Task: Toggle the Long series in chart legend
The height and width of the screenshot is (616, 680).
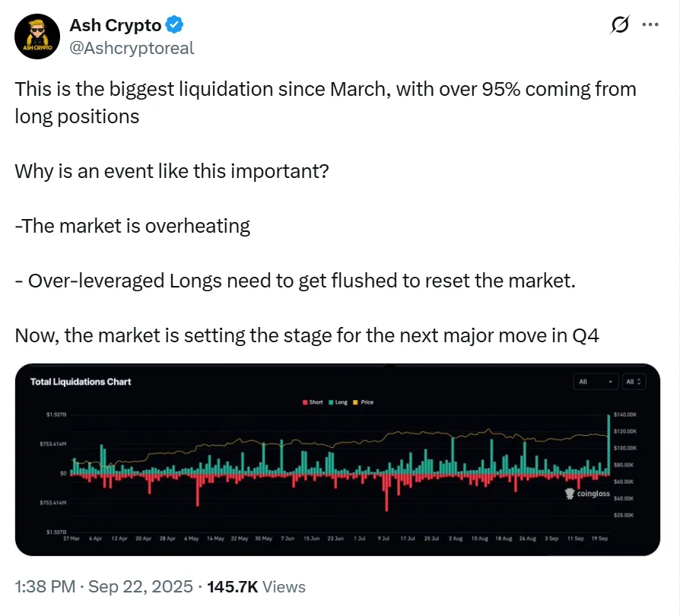Action: click(x=340, y=402)
